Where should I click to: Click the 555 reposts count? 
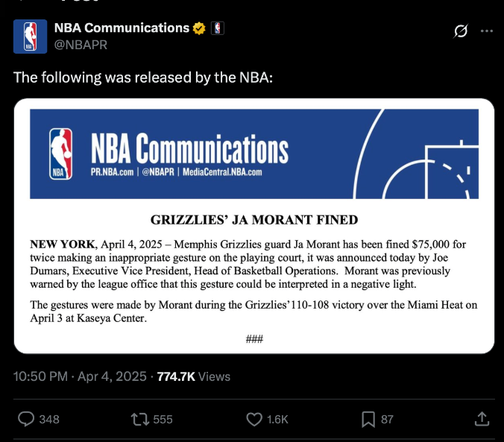tap(163, 420)
